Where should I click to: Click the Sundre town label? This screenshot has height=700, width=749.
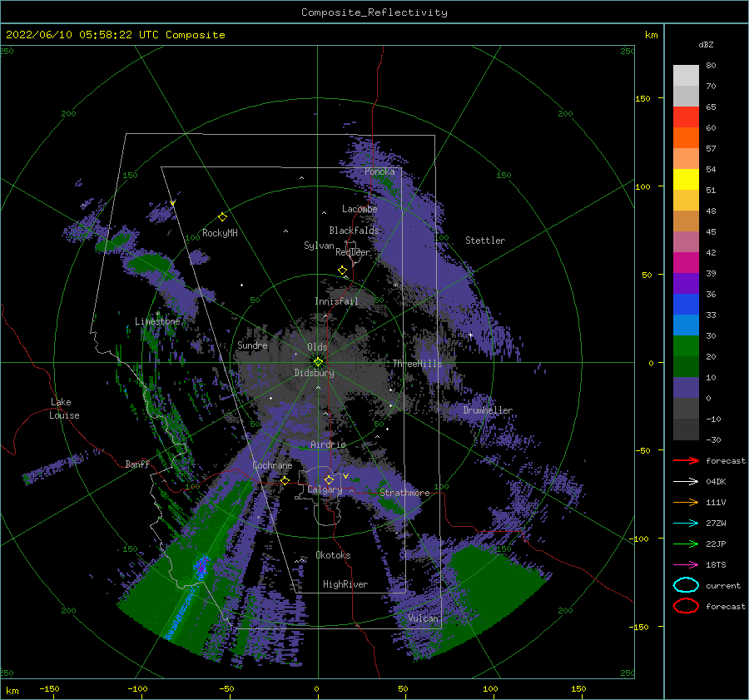[252, 345]
